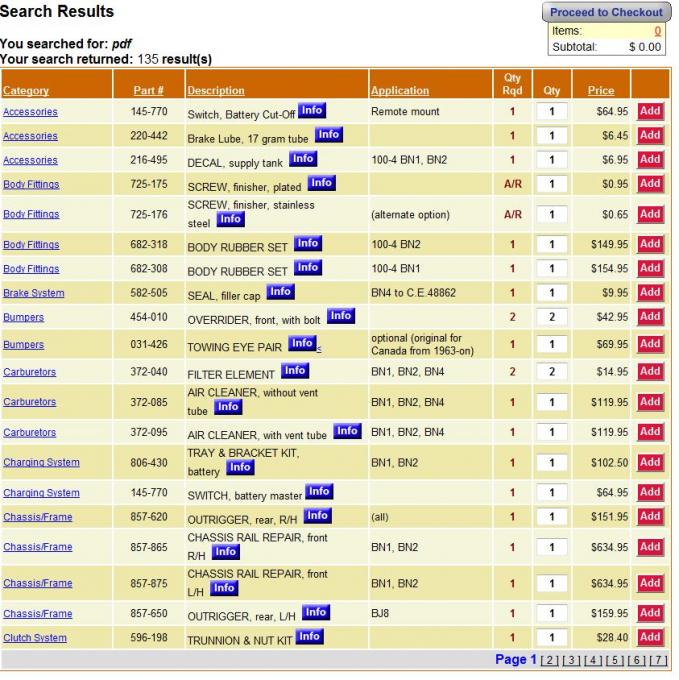679x680 pixels.
Task: Click quantity field for OVERRIDER front
Action: (552, 317)
